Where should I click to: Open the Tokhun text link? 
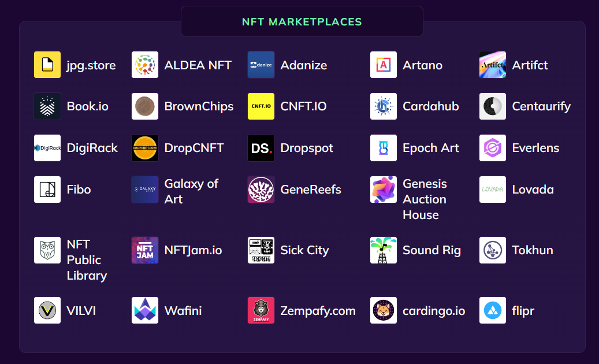(x=533, y=251)
